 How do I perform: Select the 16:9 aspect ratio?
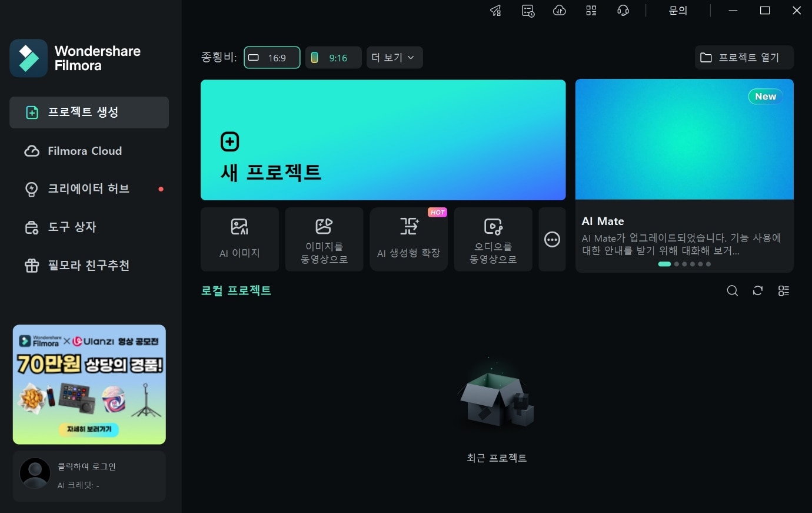tap(272, 58)
